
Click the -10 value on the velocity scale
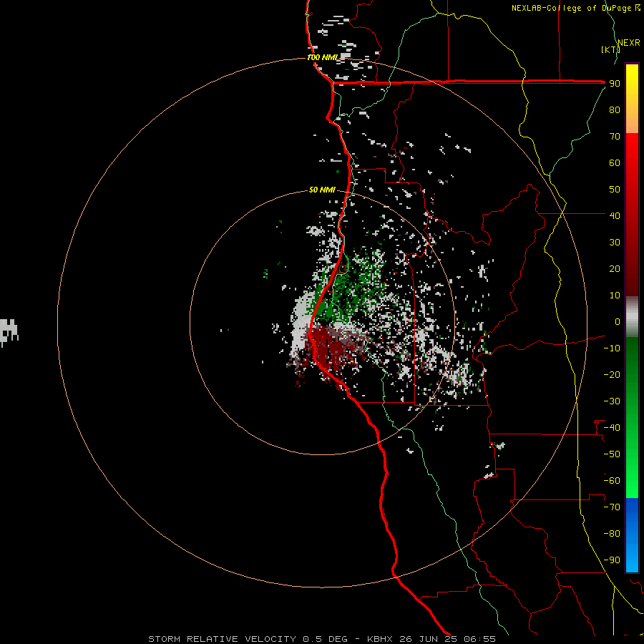pos(612,348)
